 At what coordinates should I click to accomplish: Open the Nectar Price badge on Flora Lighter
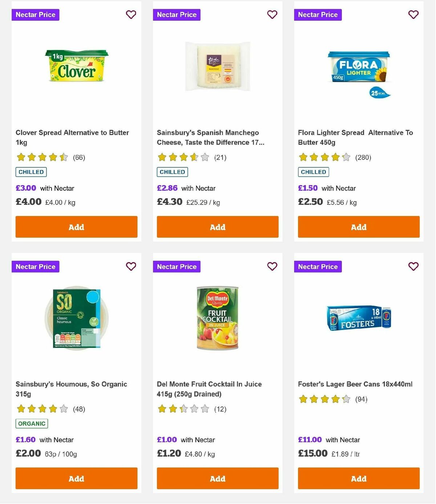[318, 15]
